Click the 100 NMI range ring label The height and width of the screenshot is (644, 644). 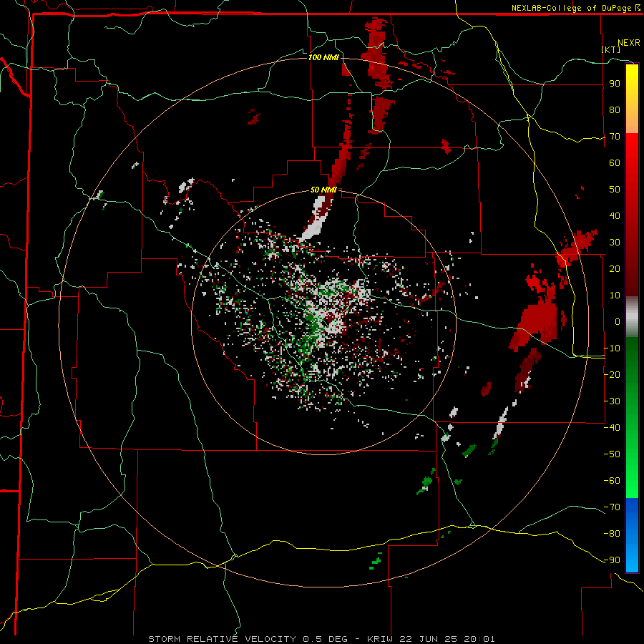tap(323, 57)
